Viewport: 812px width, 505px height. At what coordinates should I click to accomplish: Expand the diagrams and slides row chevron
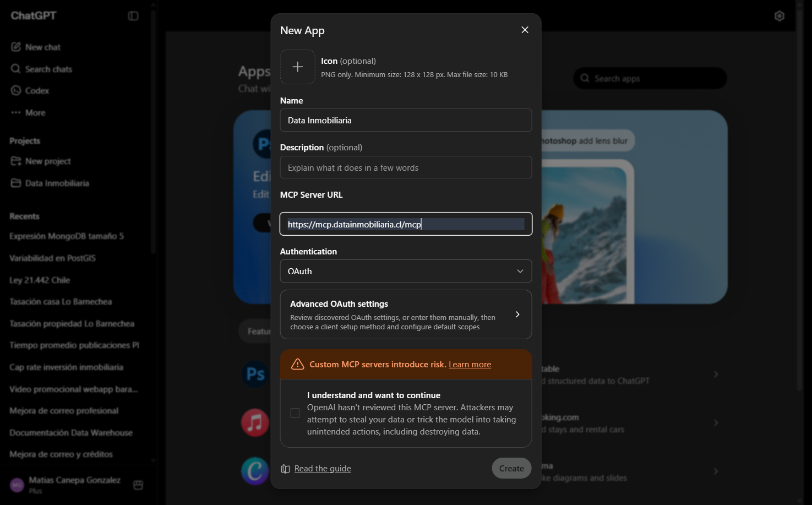(716, 471)
